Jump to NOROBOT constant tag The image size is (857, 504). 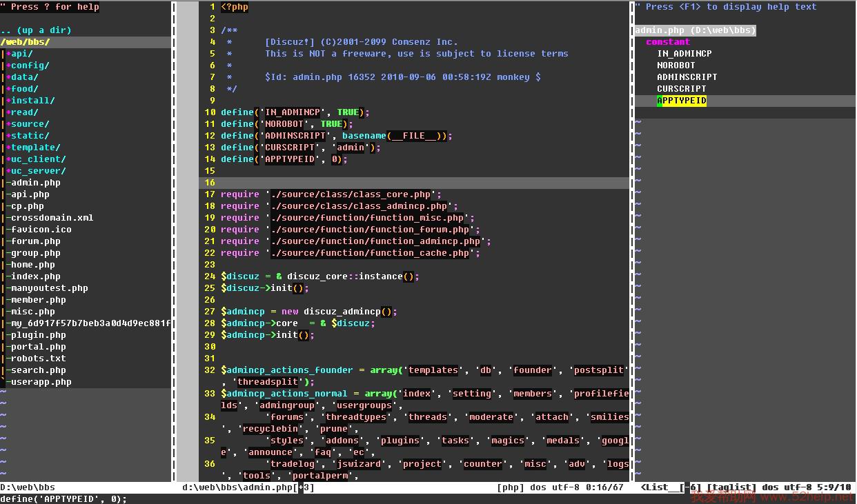[x=676, y=65]
